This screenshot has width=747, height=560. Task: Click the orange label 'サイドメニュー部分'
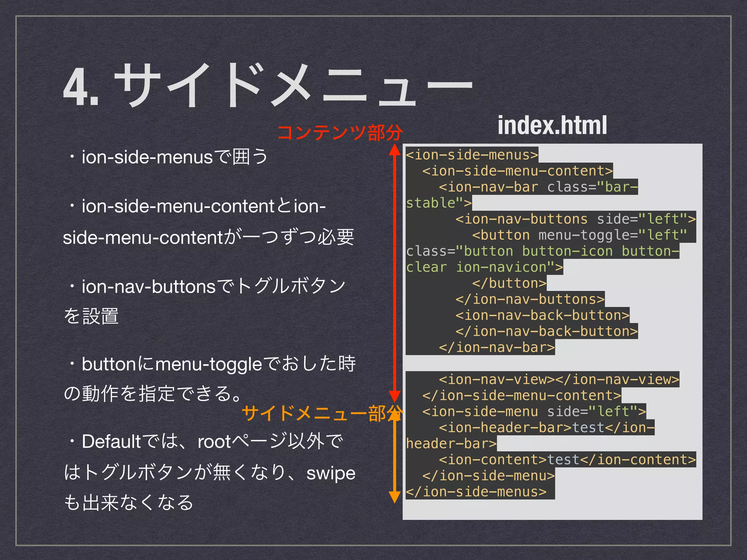322,414
